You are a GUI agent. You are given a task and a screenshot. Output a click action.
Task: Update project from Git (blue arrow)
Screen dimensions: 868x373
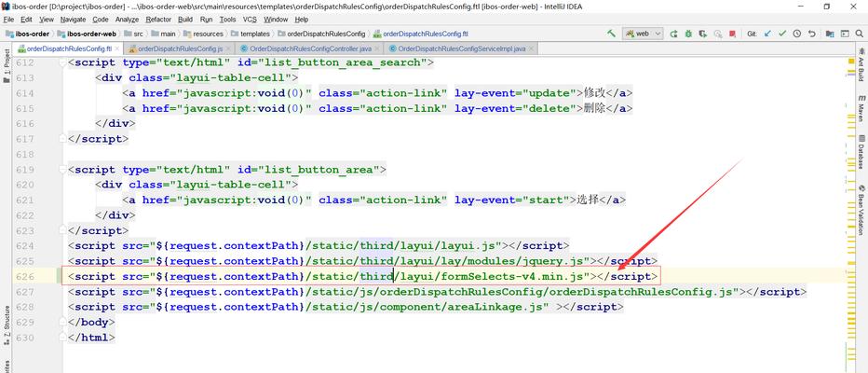point(767,34)
